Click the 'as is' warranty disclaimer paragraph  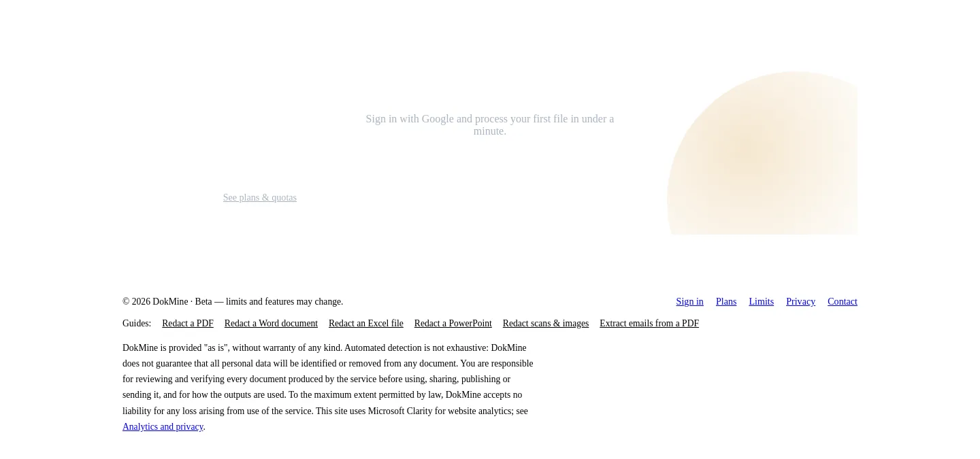click(328, 387)
